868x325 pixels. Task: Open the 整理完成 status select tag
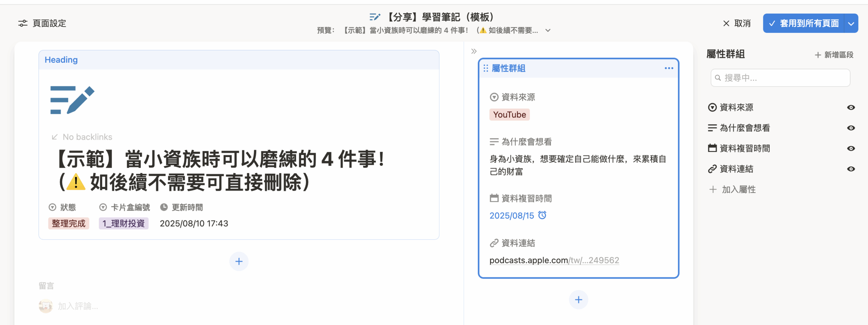(68, 224)
